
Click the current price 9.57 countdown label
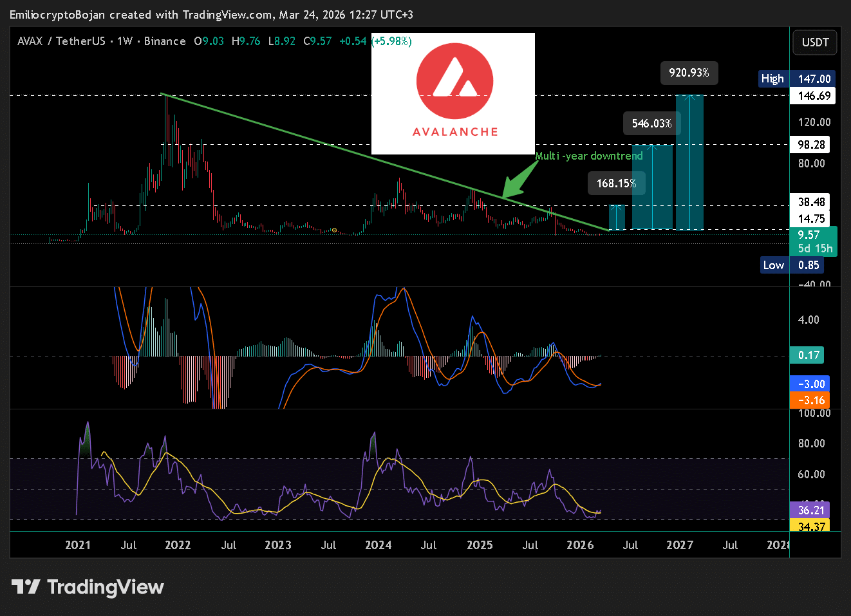coord(814,241)
